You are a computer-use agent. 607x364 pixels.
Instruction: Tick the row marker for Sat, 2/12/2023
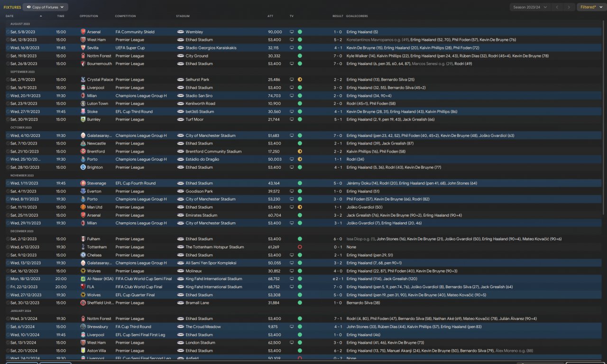(x=8, y=239)
